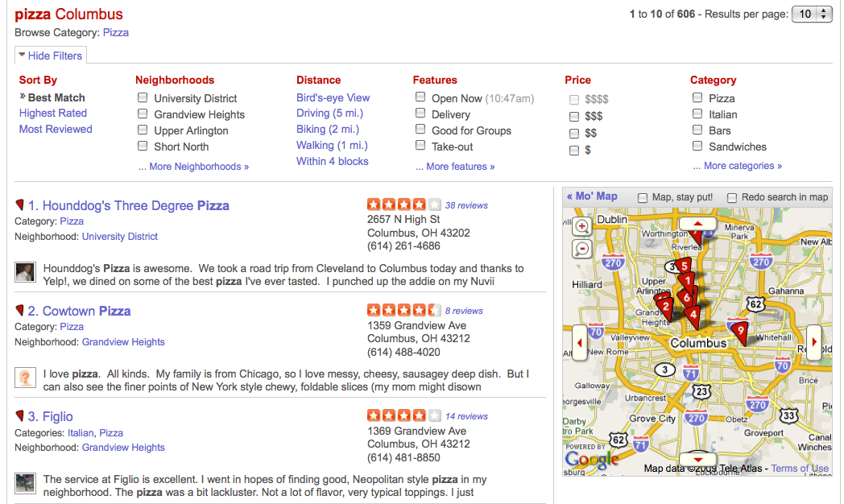Screen dimensions: 844x504
Task: Select Driving (5 mi.) distance
Action: click(329, 114)
